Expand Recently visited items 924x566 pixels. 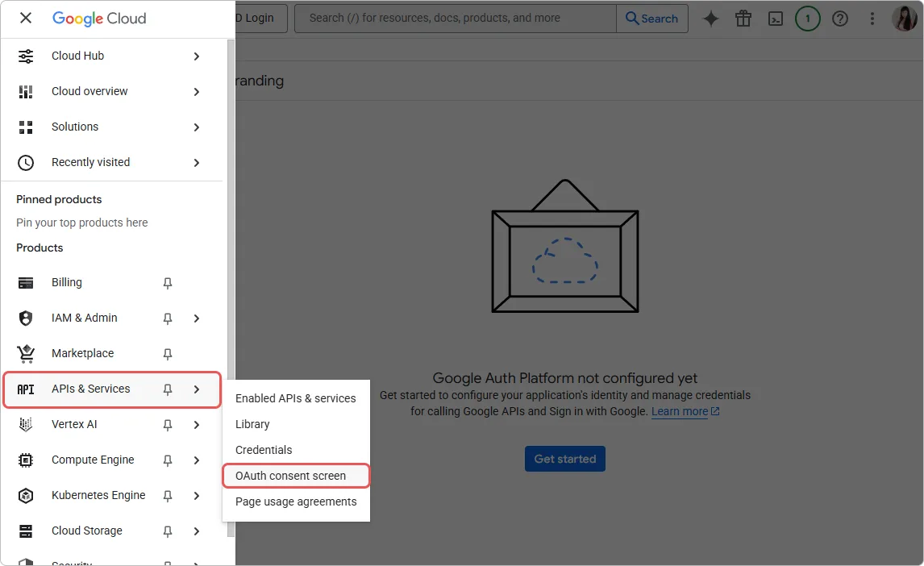[x=196, y=162]
